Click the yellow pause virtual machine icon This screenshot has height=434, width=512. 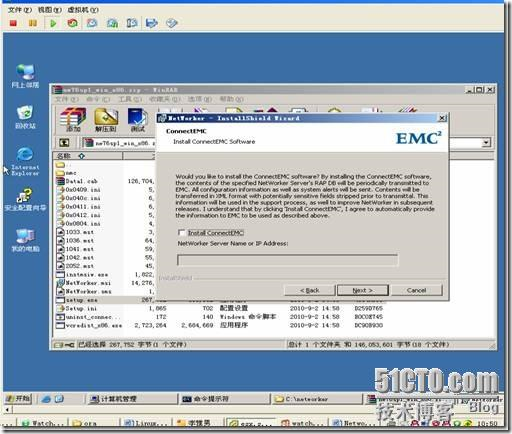pos(33,23)
